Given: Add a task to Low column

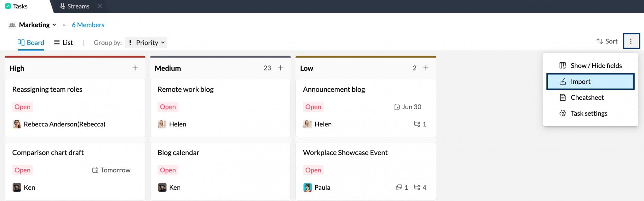Looking at the screenshot, I should point(426,68).
